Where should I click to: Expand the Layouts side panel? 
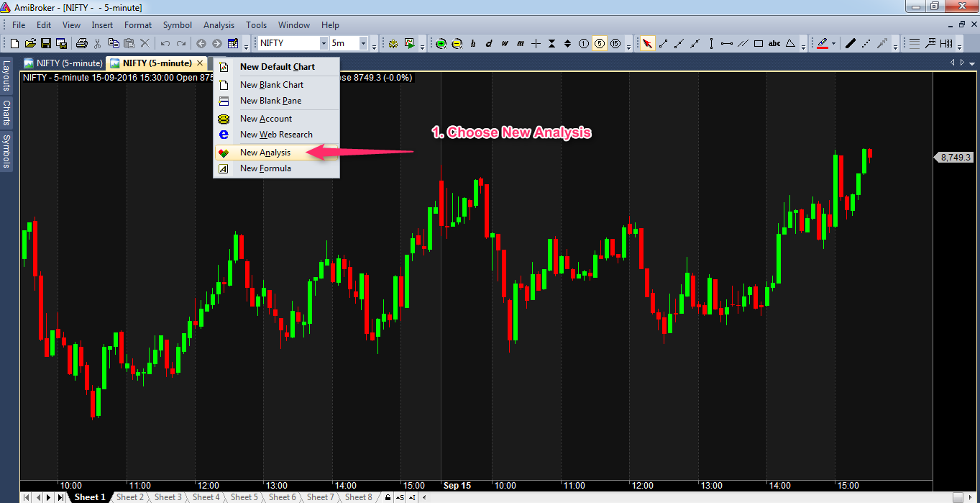click(6, 75)
